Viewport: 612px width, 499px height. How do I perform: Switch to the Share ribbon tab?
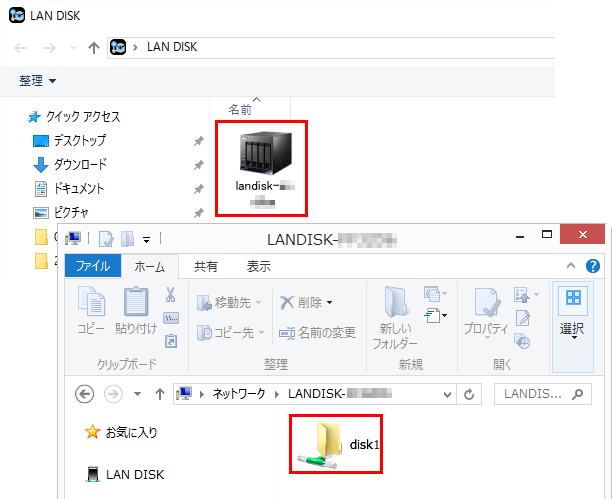tap(206, 267)
